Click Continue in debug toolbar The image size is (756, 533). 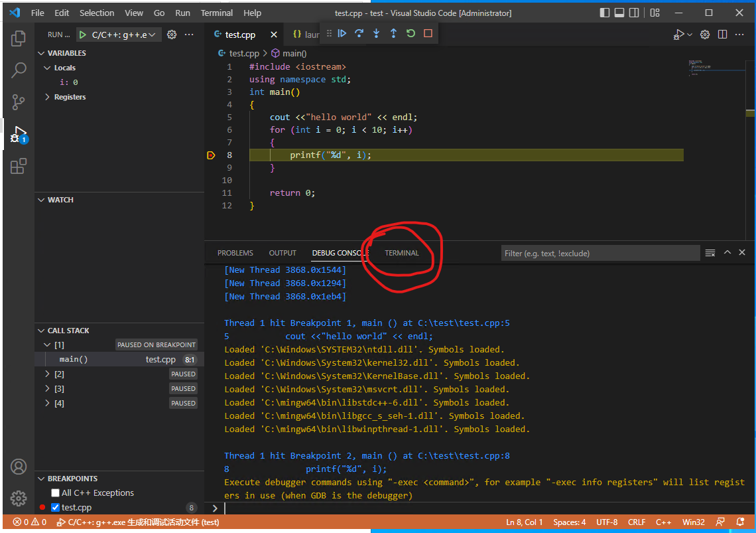point(342,33)
